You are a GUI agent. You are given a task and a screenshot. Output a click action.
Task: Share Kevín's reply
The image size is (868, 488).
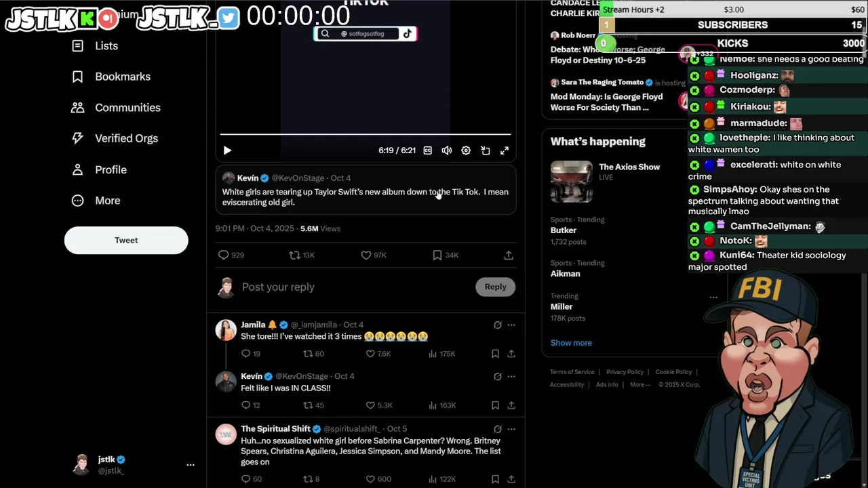coord(511,405)
